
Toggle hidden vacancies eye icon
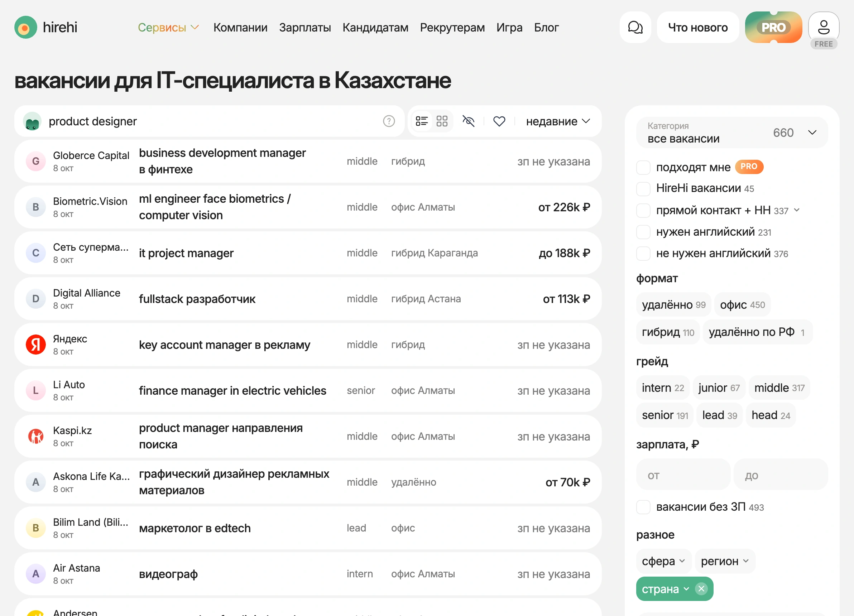tap(469, 121)
